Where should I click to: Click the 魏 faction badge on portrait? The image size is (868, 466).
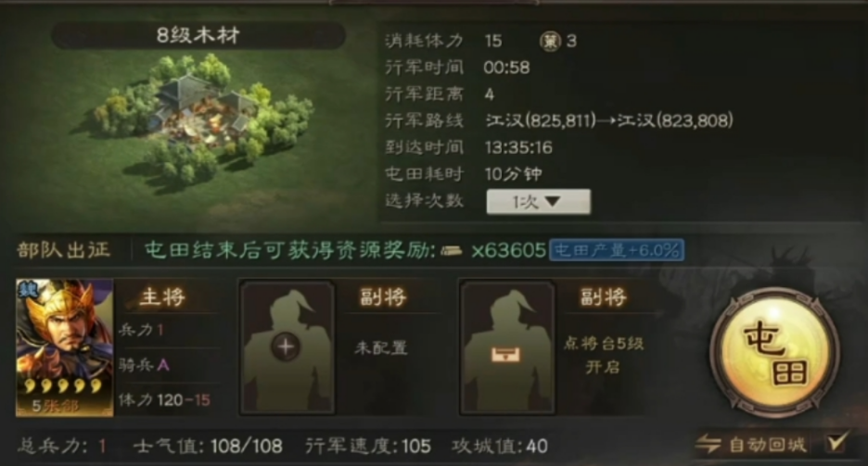[27, 290]
